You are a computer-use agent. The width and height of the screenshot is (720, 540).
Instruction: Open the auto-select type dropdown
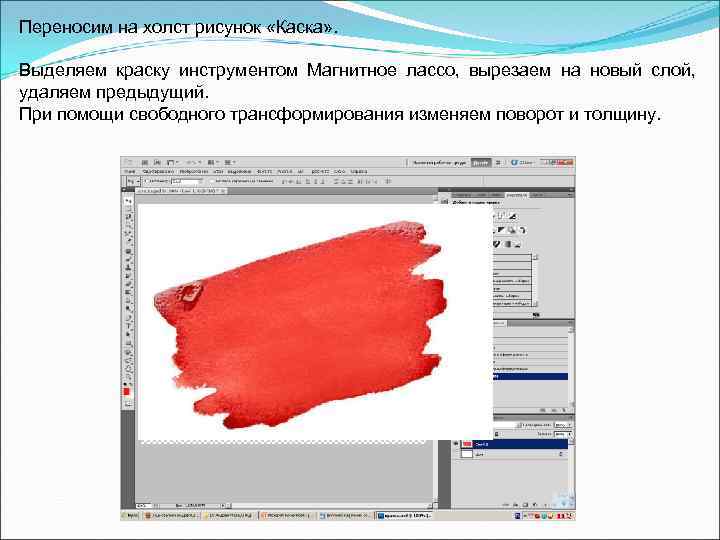pyautogui.click(x=187, y=181)
